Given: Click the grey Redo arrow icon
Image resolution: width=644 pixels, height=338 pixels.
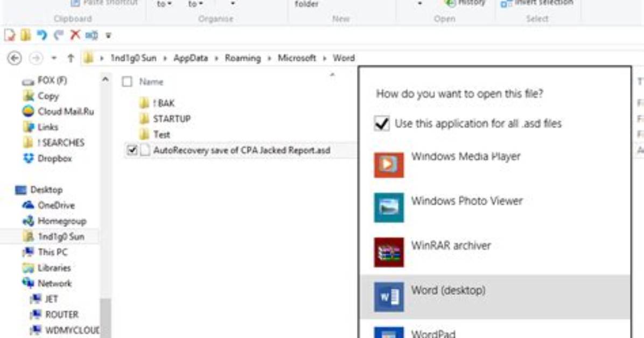Looking at the screenshot, I should [58, 36].
